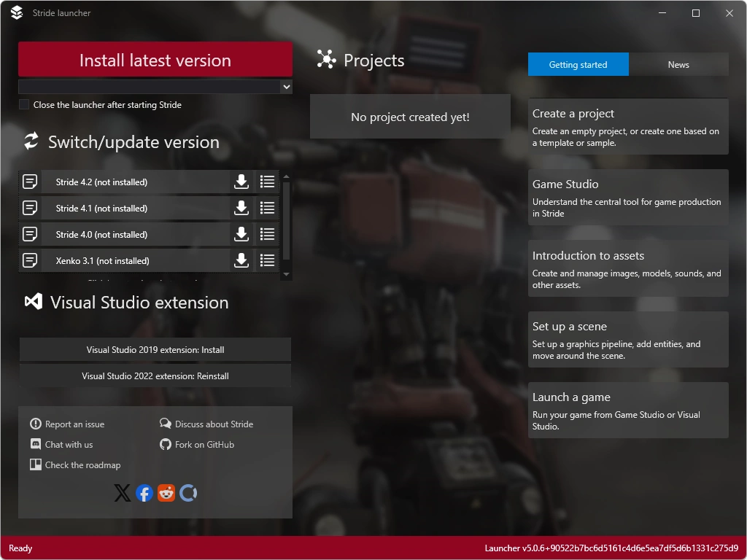
Task: Click the Install latest version button
Action: pyautogui.click(x=155, y=60)
